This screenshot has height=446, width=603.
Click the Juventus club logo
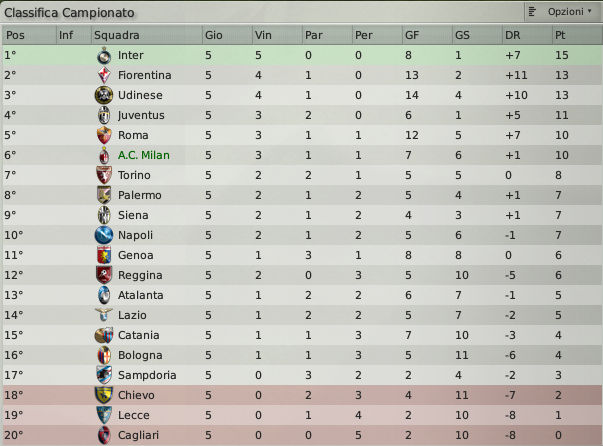pyautogui.click(x=104, y=115)
